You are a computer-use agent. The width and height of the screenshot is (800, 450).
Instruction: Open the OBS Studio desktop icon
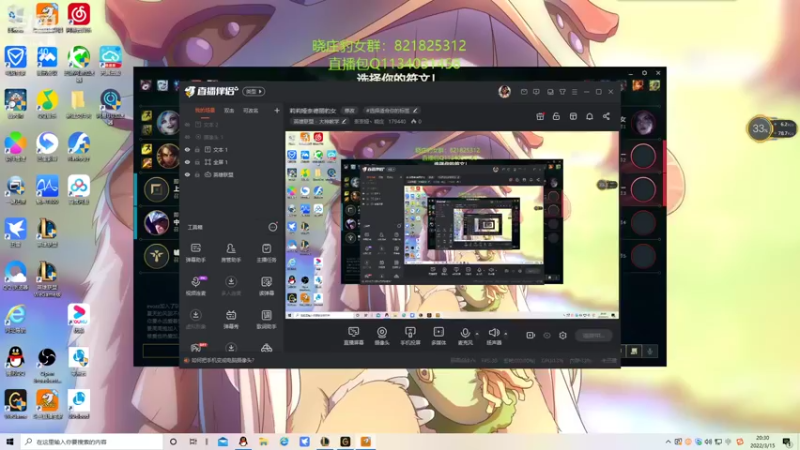click(x=47, y=363)
